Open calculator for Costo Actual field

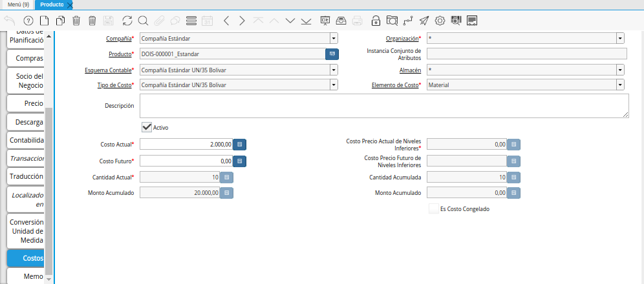pyautogui.click(x=239, y=144)
